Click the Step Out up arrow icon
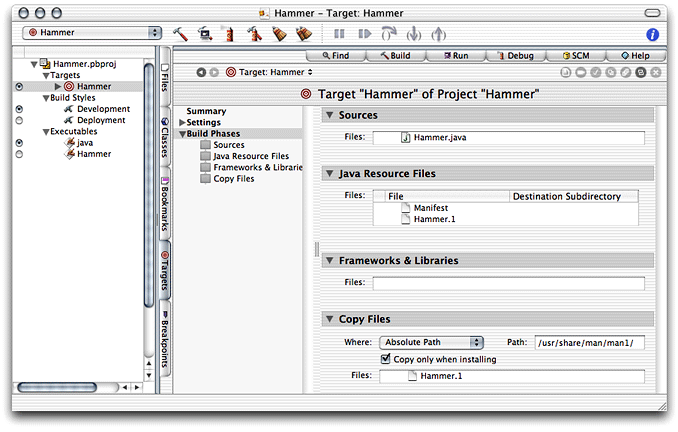Image resolution: width=678 pixels, height=432 pixels. pos(438,34)
